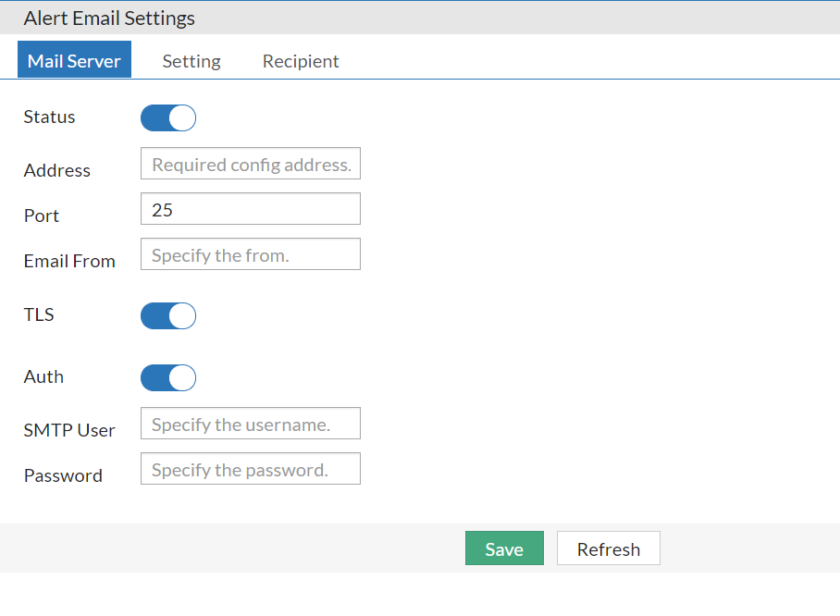Viewport: 840px width, 616px height.
Task: Click the Email From input box
Action: coord(250,253)
